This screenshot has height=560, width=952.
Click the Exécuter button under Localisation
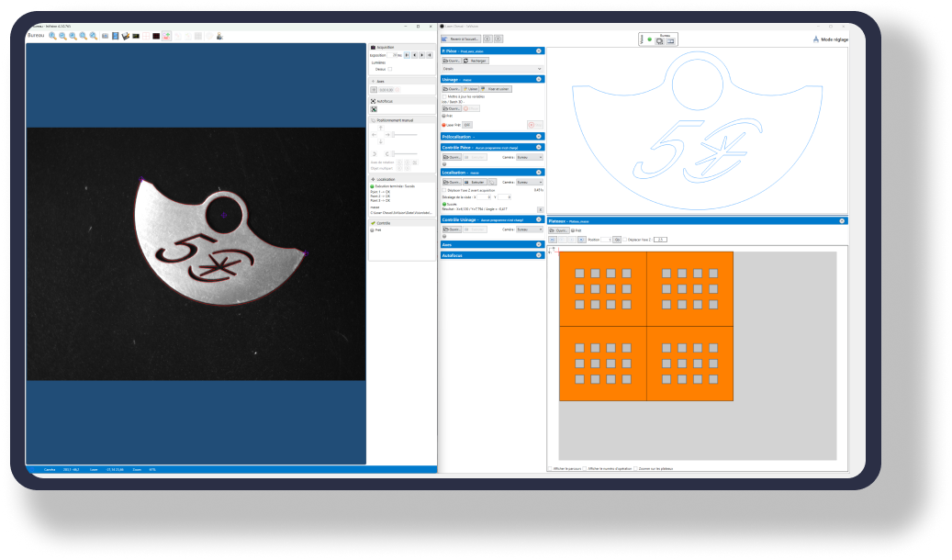(476, 182)
